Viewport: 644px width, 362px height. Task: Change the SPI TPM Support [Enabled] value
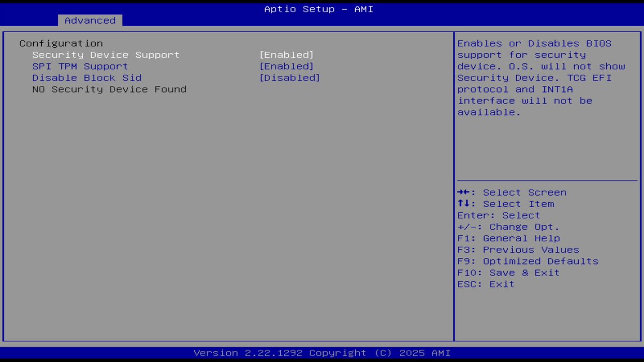pyautogui.click(x=286, y=66)
